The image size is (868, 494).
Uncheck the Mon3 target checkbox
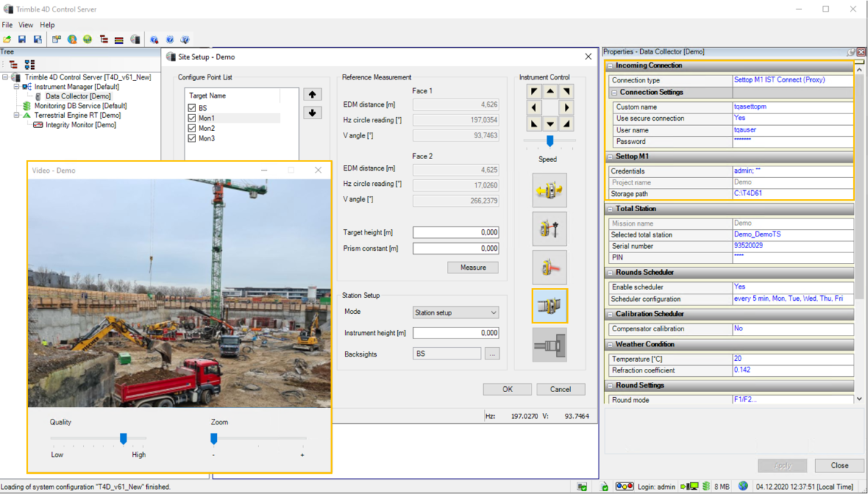pyautogui.click(x=192, y=138)
